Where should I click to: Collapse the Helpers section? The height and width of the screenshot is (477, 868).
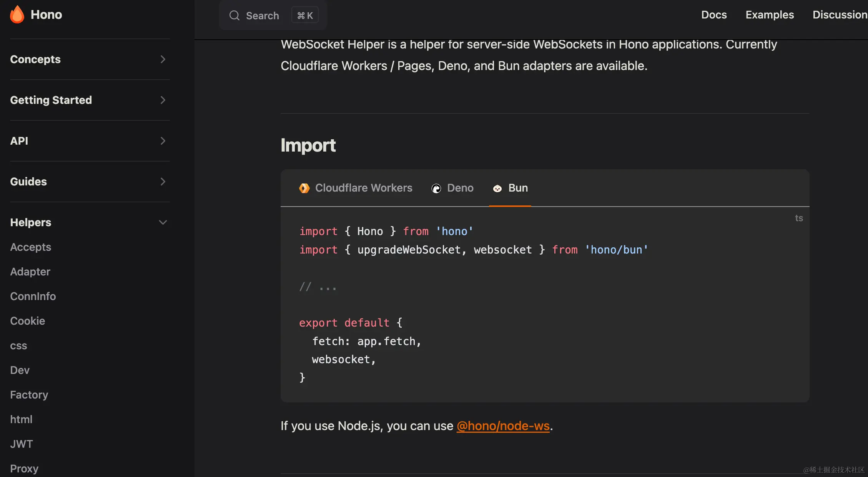coord(163,222)
